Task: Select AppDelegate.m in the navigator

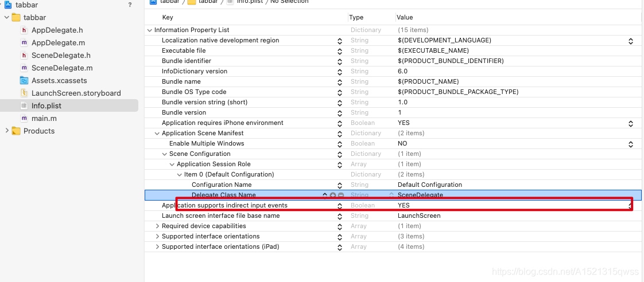Action: point(59,42)
